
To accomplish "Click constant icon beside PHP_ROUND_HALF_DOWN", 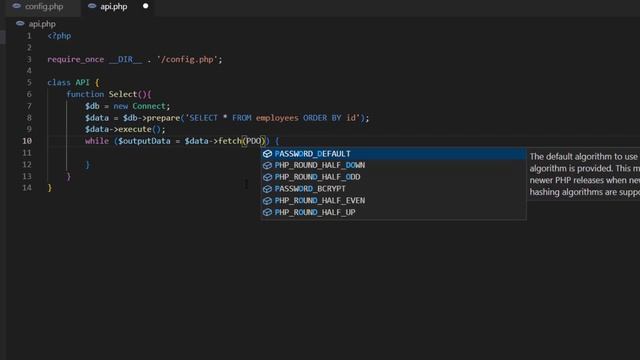I will click(267, 165).
